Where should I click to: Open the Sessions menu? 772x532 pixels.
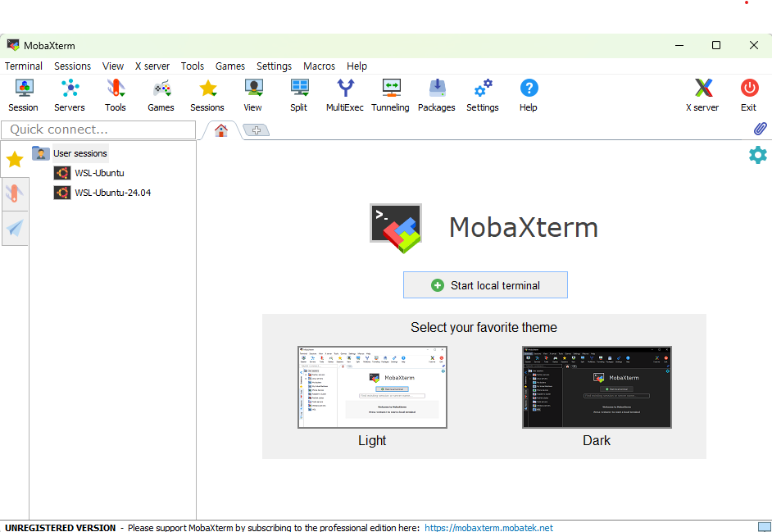click(x=72, y=66)
